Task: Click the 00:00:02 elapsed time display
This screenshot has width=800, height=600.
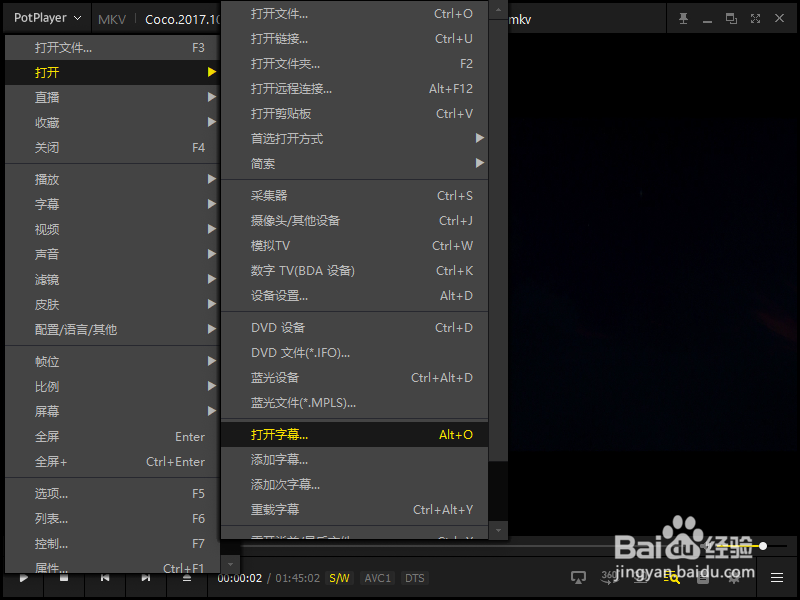Action: pos(240,578)
